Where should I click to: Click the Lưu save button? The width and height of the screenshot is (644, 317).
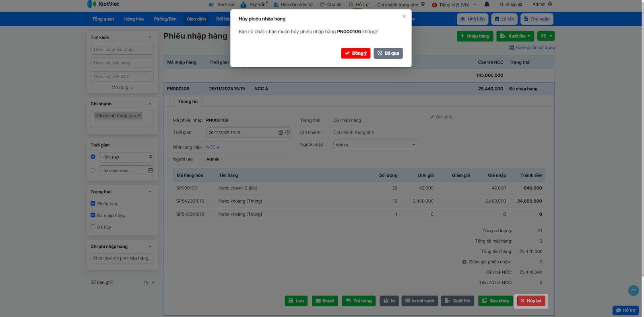[x=296, y=301]
